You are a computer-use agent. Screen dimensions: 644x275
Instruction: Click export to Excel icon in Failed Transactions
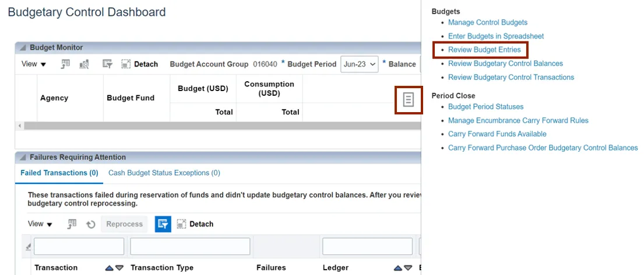72,224
